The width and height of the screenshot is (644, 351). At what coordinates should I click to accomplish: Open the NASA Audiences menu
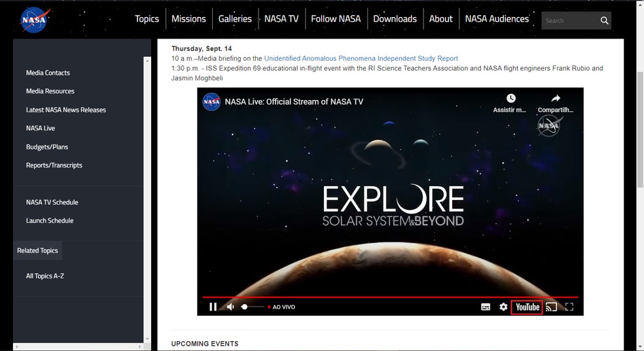coord(497,19)
